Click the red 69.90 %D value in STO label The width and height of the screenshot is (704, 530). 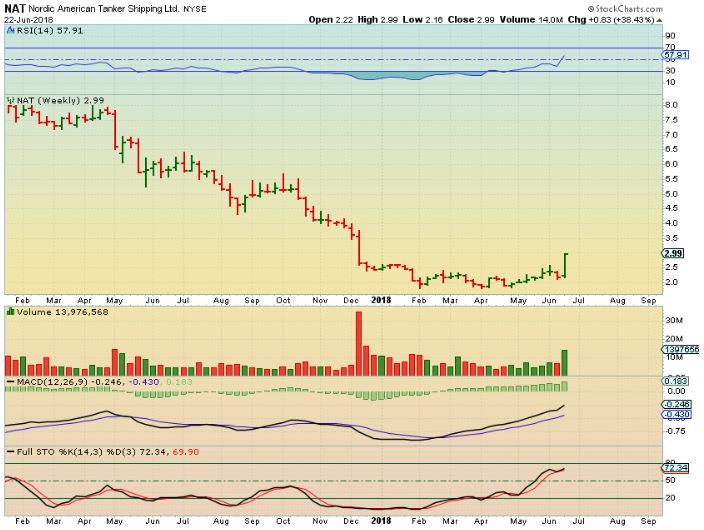pos(186,452)
